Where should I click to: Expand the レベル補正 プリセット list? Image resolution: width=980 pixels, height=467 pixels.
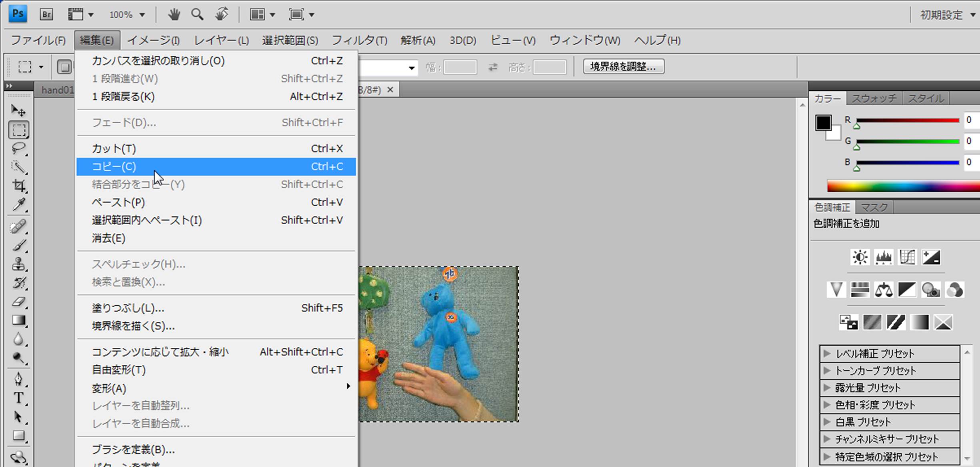(827, 353)
